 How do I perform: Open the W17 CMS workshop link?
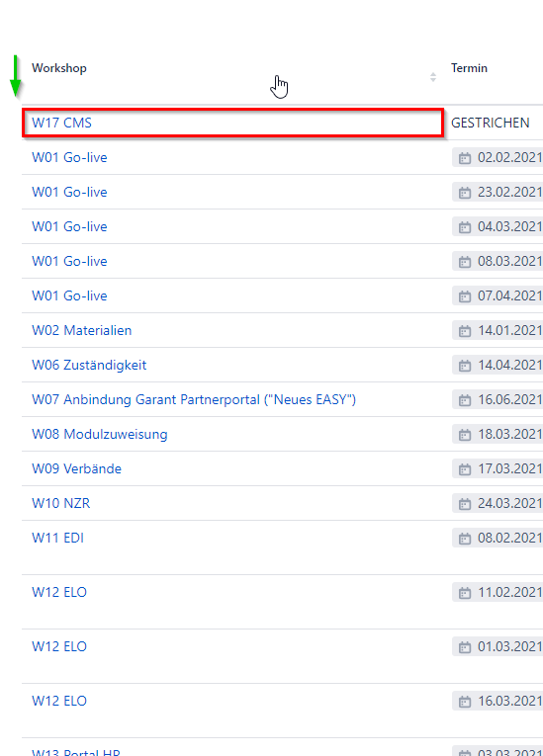(x=61, y=123)
